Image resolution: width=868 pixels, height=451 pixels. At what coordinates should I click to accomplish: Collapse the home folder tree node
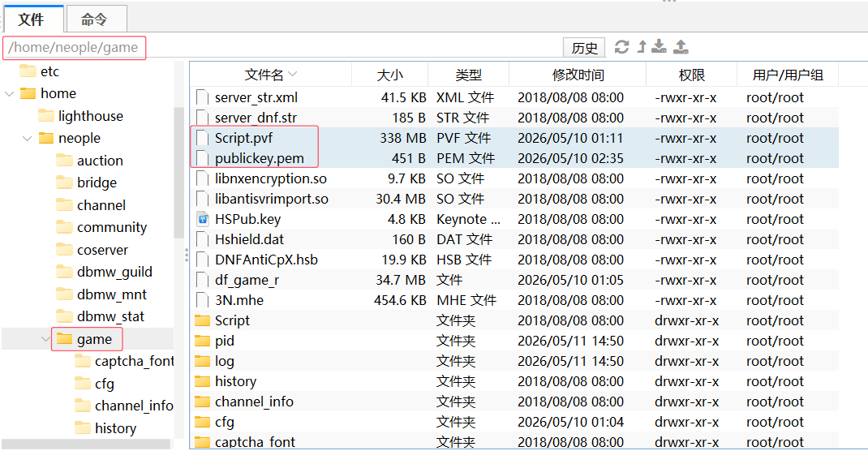coord(10,93)
